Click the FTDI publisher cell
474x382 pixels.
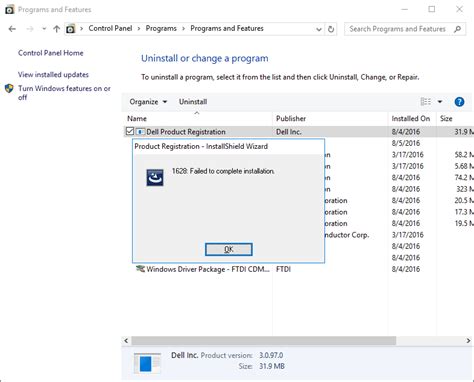283,269
